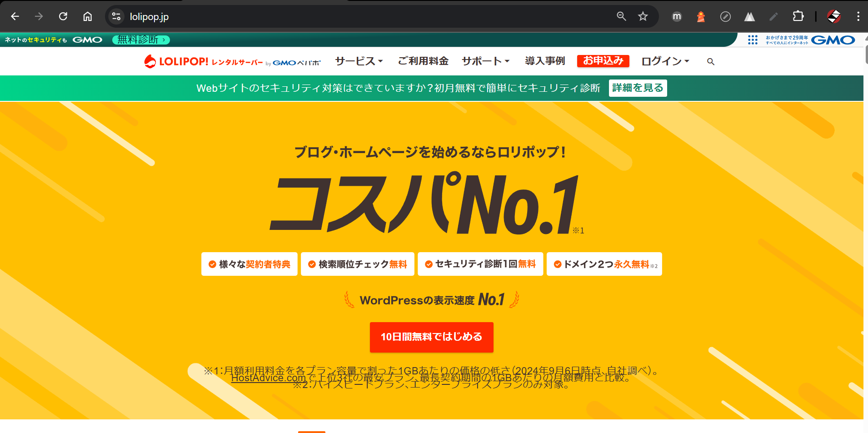The height and width of the screenshot is (433, 868).
Task: Open the extensions puzzle icon
Action: pyautogui.click(x=798, y=17)
